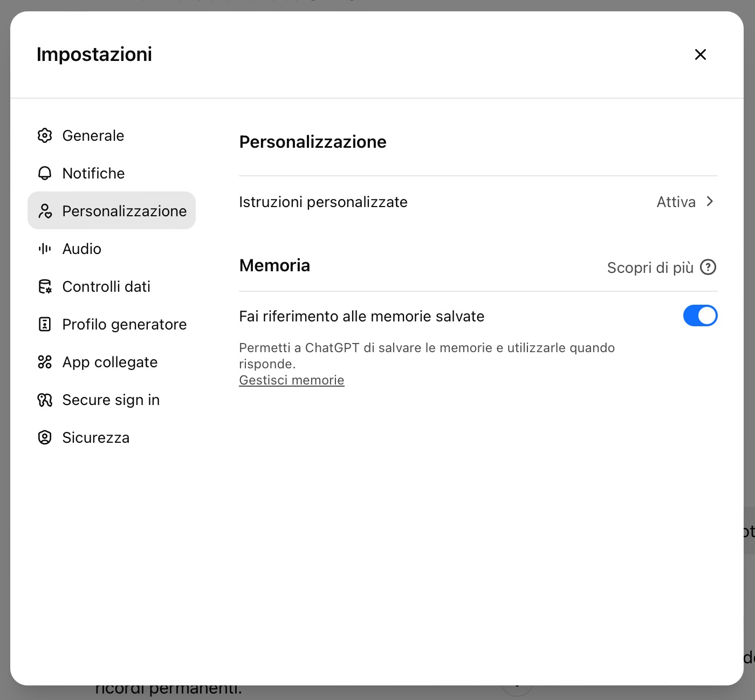
Task: Close the Impostazioni dialog
Action: click(x=700, y=54)
